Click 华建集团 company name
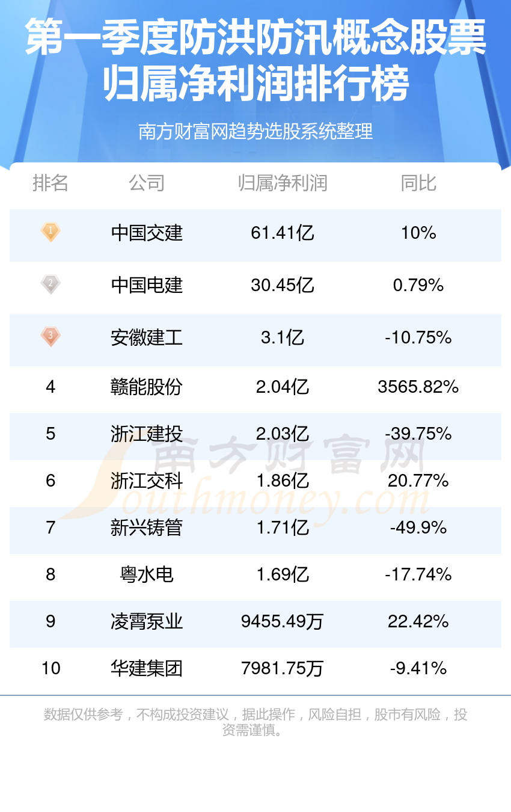Viewport: 511px width, 812px height. [147, 668]
